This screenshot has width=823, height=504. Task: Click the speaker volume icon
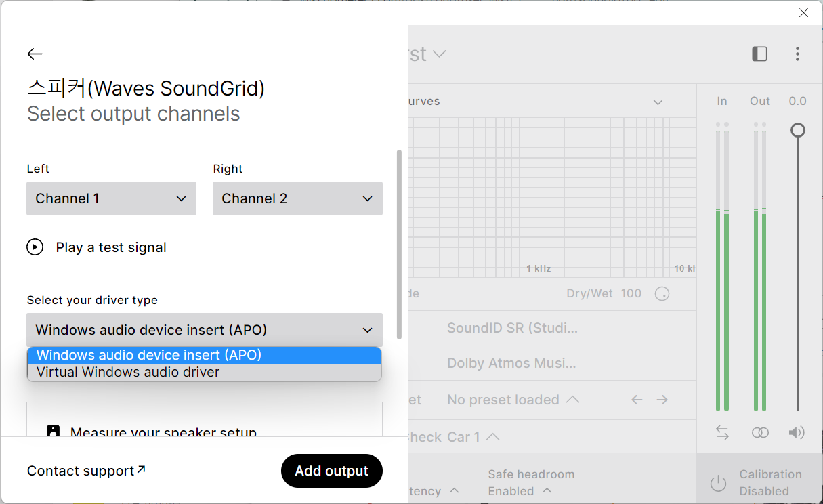click(797, 433)
